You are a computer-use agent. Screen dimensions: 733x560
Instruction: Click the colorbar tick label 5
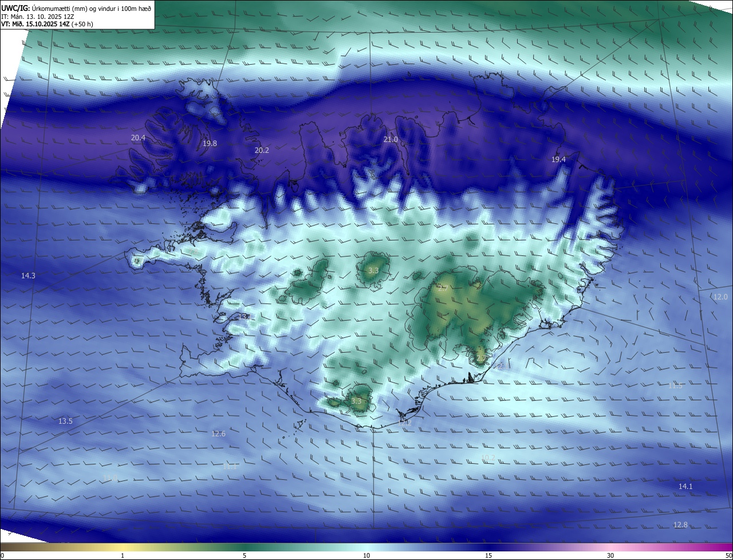point(245,556)
